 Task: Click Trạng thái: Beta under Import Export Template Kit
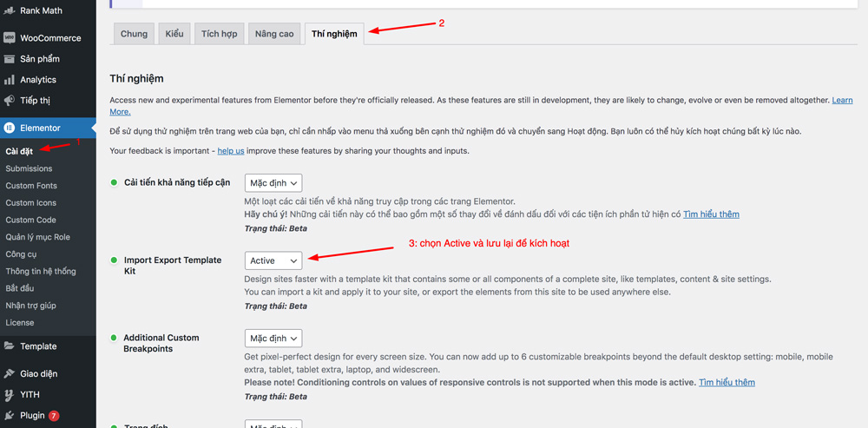[276, 306]
